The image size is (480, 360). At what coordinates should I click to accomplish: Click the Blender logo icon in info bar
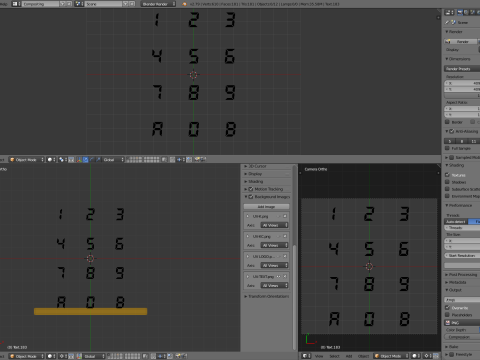coord(184,4)
